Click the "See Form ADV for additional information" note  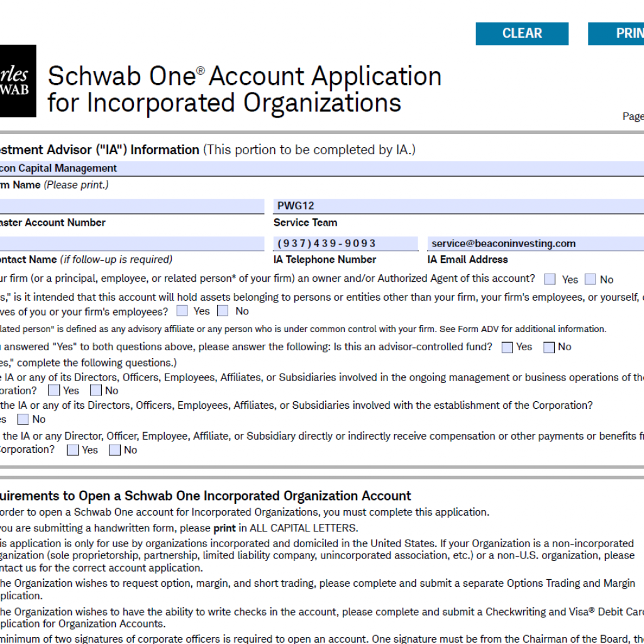click(x=523, y=330)
